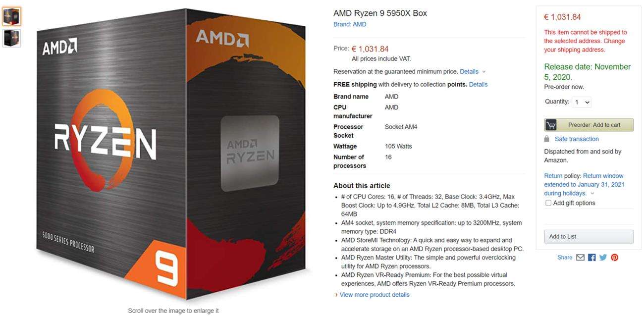Expand reservation price Details chevron
This screenshot has width=644, height=316.
(484, 72)
